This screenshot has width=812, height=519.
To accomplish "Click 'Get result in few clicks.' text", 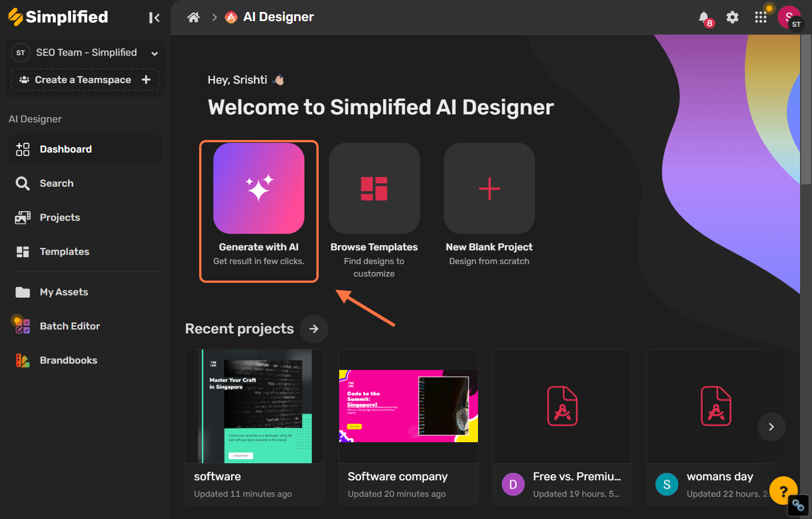I will click(x=259, y=261).
